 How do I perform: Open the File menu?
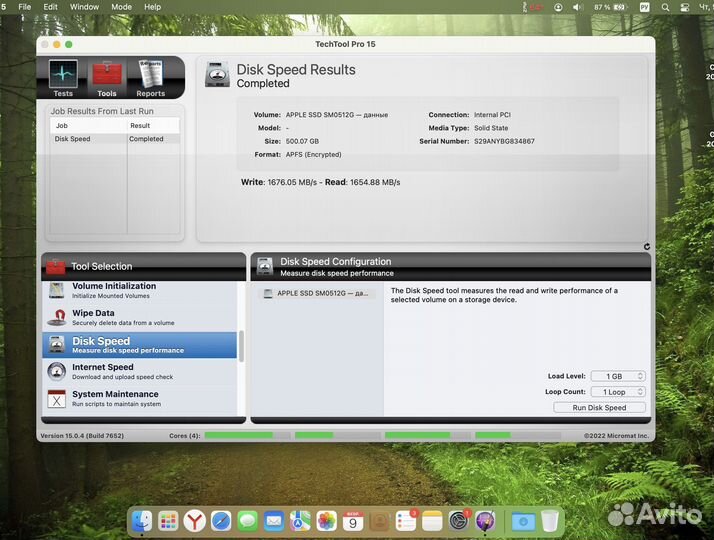click(25, 7)
